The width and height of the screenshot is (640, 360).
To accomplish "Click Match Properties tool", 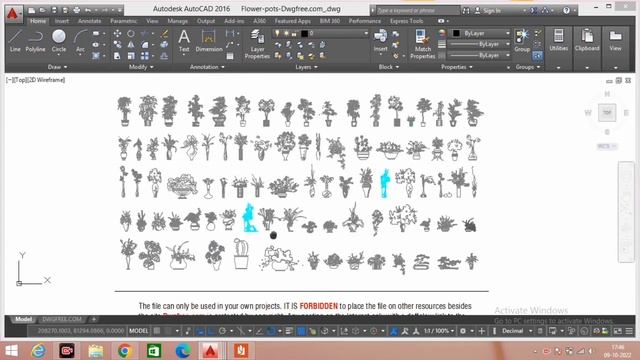I will (422, 44).
